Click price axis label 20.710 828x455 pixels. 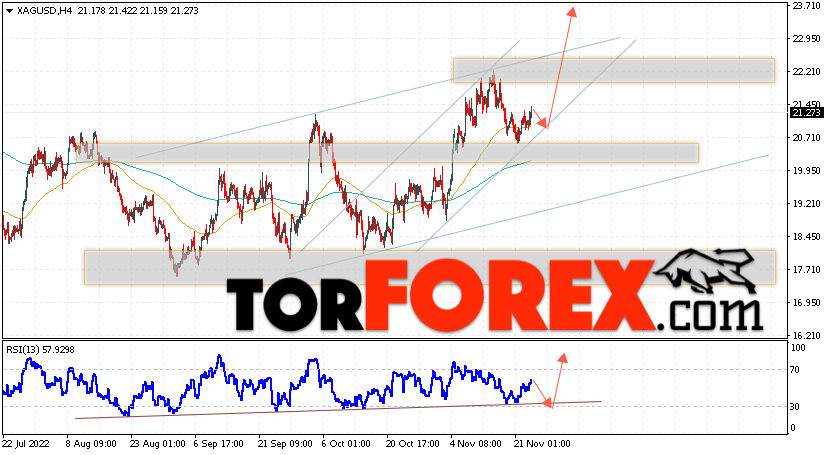(x=806, y=138)
